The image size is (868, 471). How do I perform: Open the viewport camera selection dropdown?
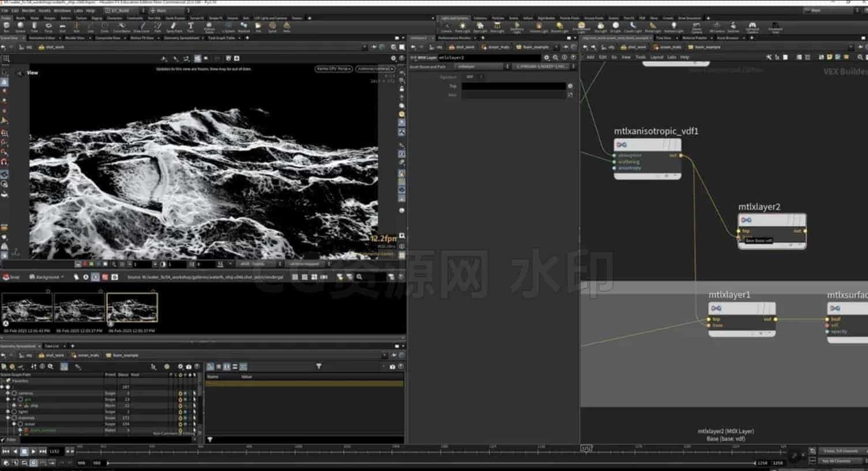point(375,69)
